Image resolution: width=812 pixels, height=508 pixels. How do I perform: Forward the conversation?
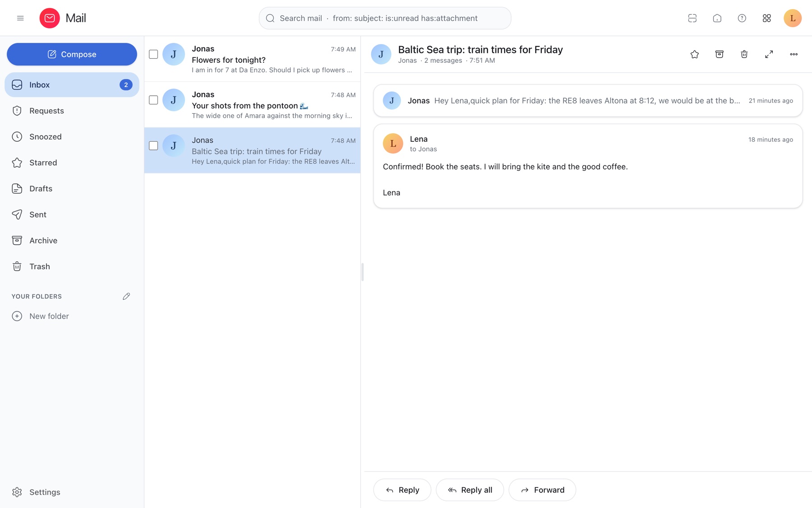tap(542, 490)
